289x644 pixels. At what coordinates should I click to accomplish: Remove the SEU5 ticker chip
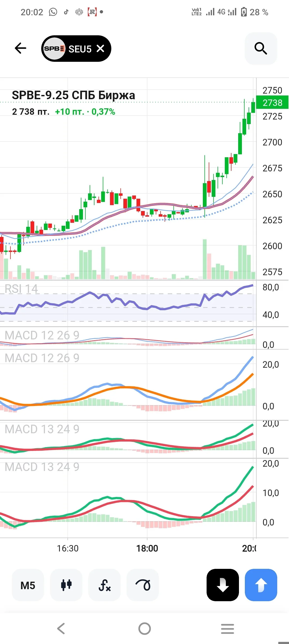pyautogui.click(x=100, y=49)
